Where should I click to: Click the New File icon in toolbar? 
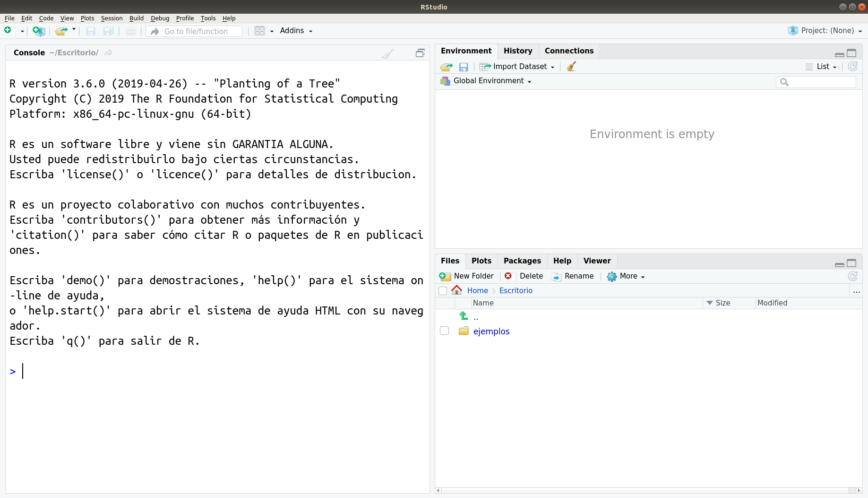click(x=8, y=31)
